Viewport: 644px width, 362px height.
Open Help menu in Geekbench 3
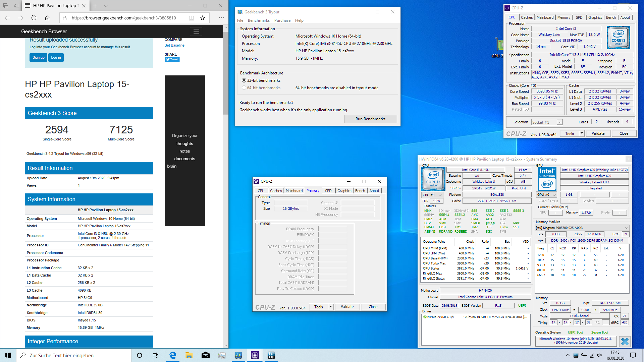tap(299, 20)
